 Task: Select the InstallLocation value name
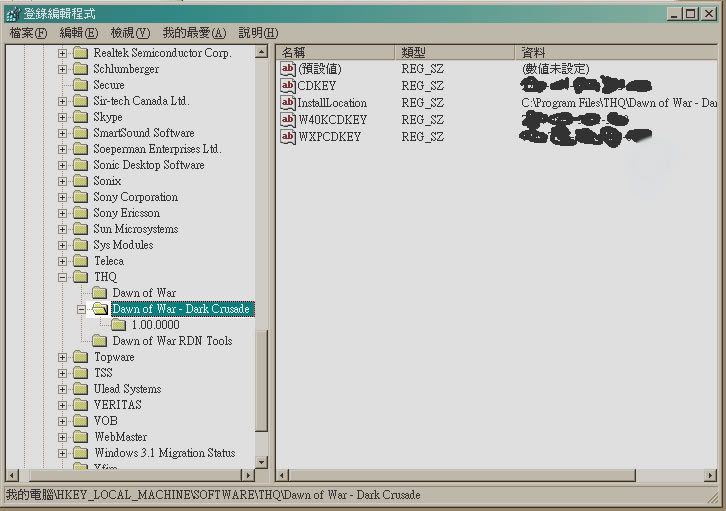click(x=332, y=103)
